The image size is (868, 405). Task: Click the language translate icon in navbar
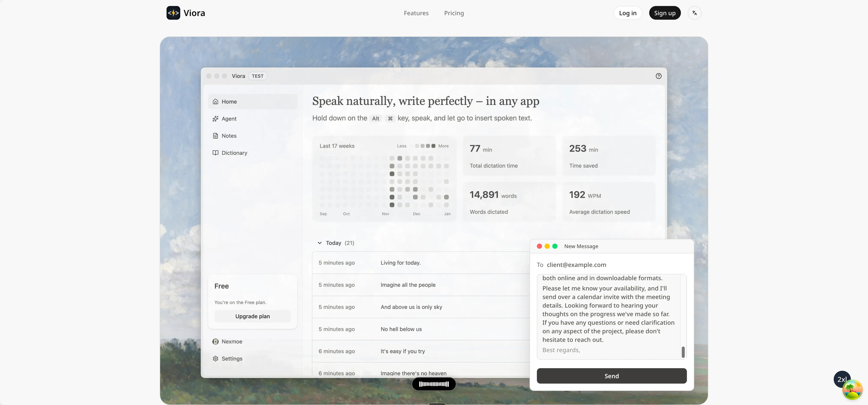click(694, 13)
